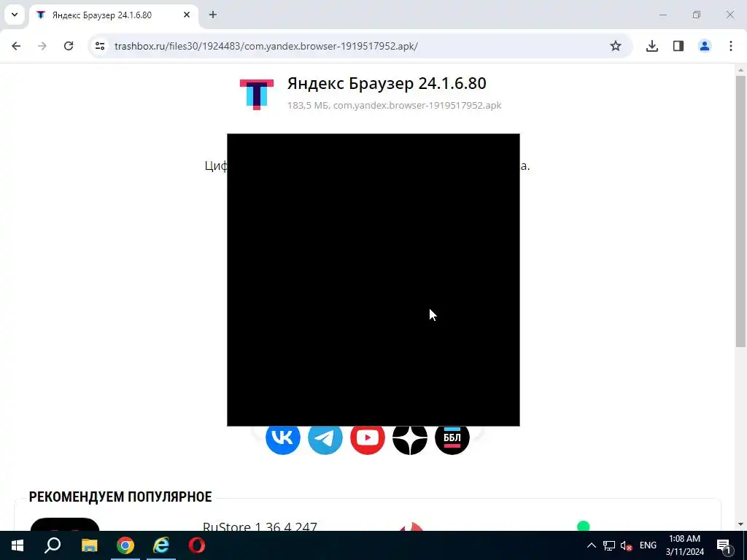Click the Trashbox T logo

click(257, 94)
